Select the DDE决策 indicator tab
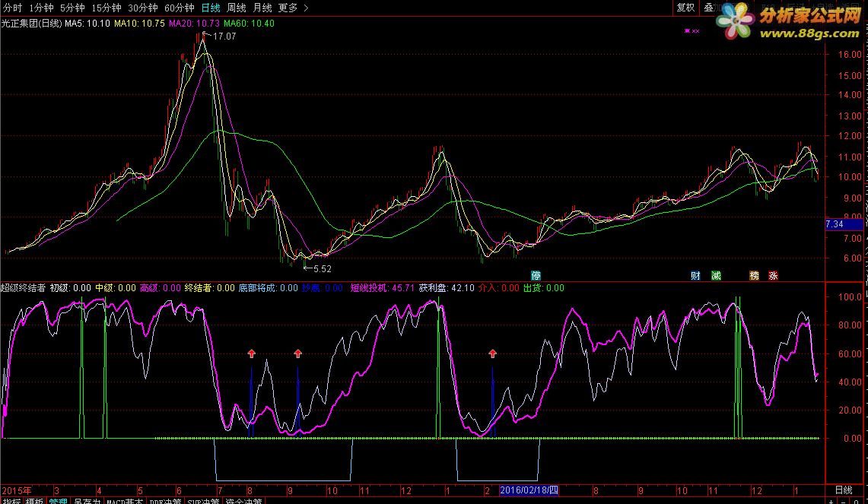Image resolution: width=868 pixels, height=504 pixels. click(x=166, y=501)
